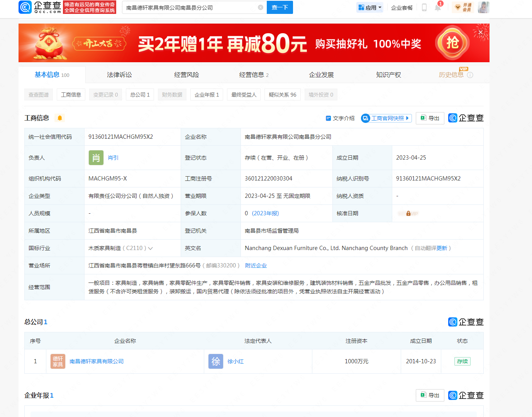The height and width of the screenshot is (417, 532).
Task: Click the Qichacha logo in header
Action: (40, 7)
